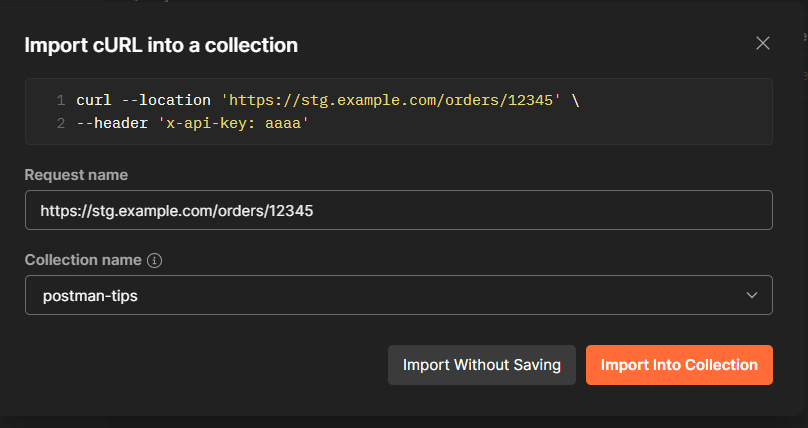Click the Import Into Collection button
Screen dimensions: 808x428
click(x=679, y=365)
